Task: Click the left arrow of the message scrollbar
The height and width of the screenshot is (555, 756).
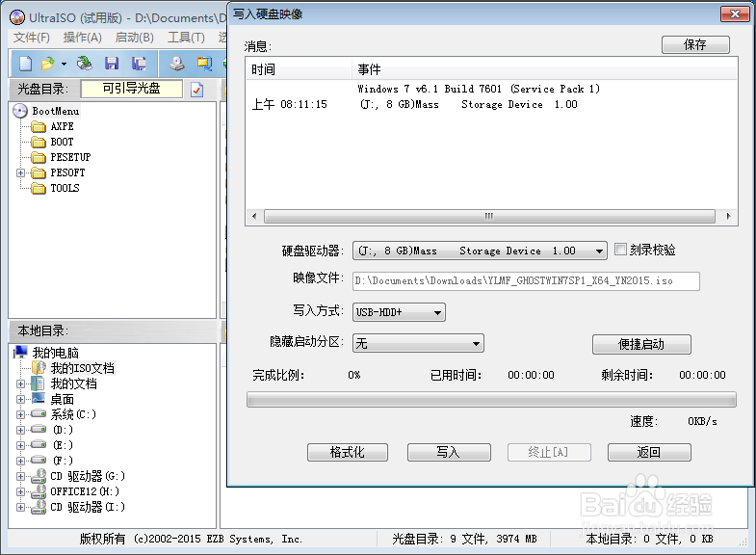Action: click(254, 216)
